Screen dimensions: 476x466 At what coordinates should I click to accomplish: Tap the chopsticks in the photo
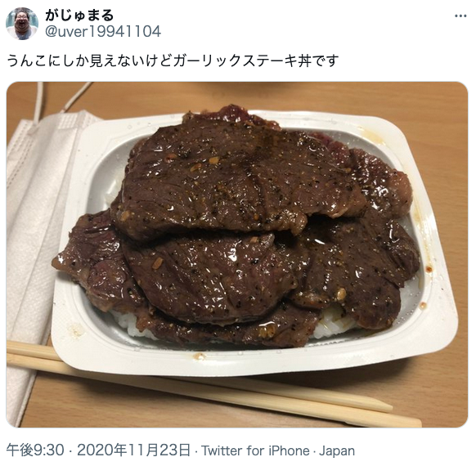click(213, 385)
